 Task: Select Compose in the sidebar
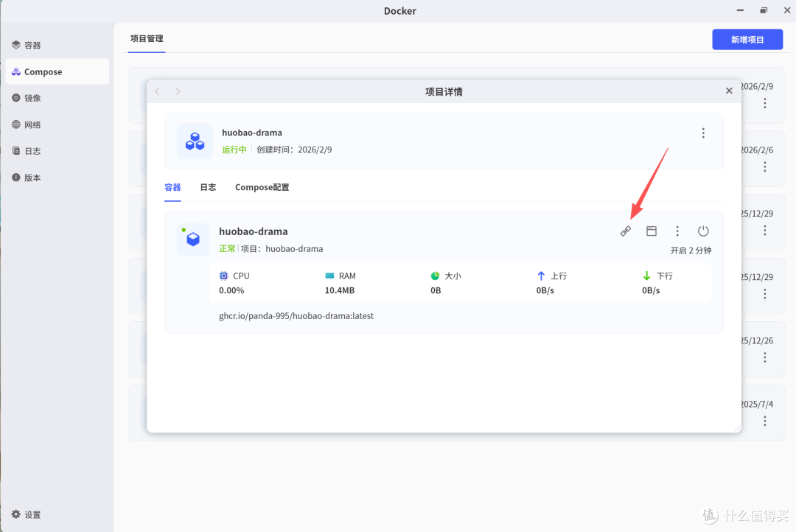[x=57, y=71]
